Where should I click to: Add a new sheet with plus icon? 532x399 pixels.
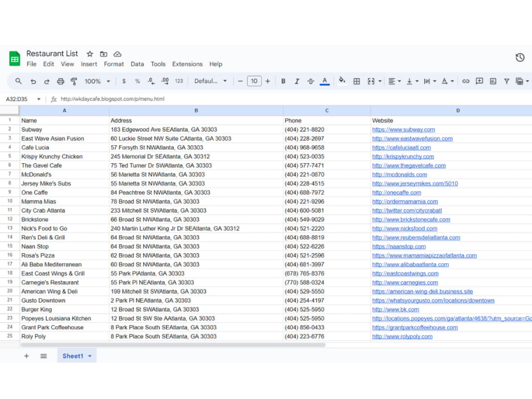pyautogui.click(x=27, y=356)
